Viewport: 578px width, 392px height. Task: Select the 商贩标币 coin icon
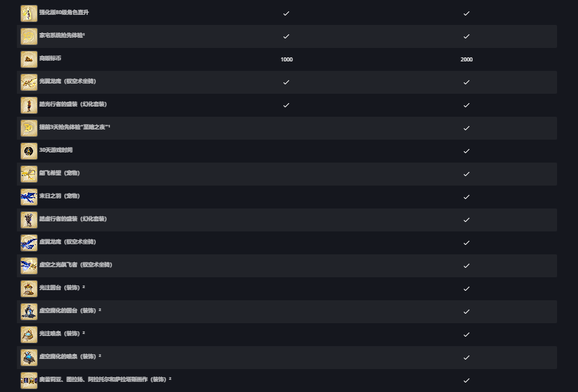29,59
